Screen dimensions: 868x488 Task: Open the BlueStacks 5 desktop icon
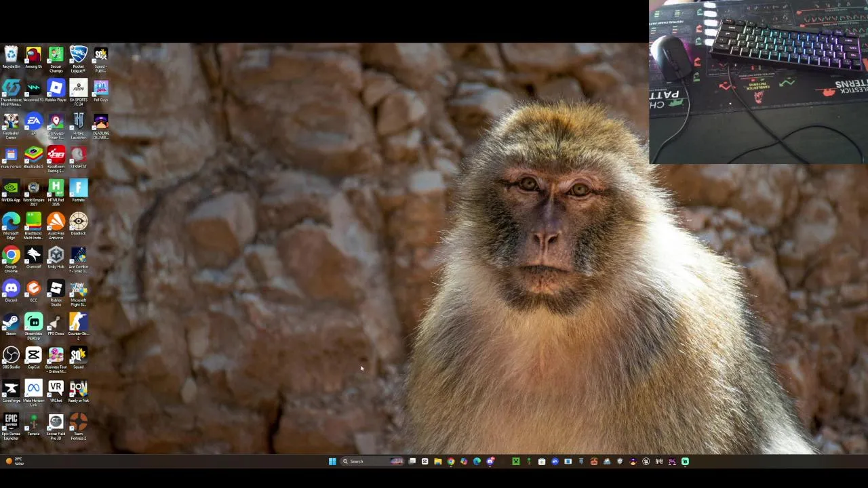click(33, 157)
